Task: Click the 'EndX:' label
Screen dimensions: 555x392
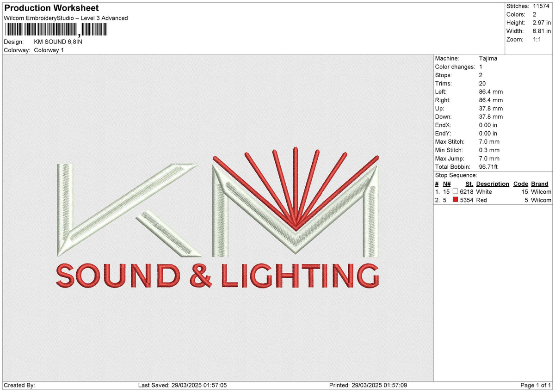Action: (x=443, y=125)
